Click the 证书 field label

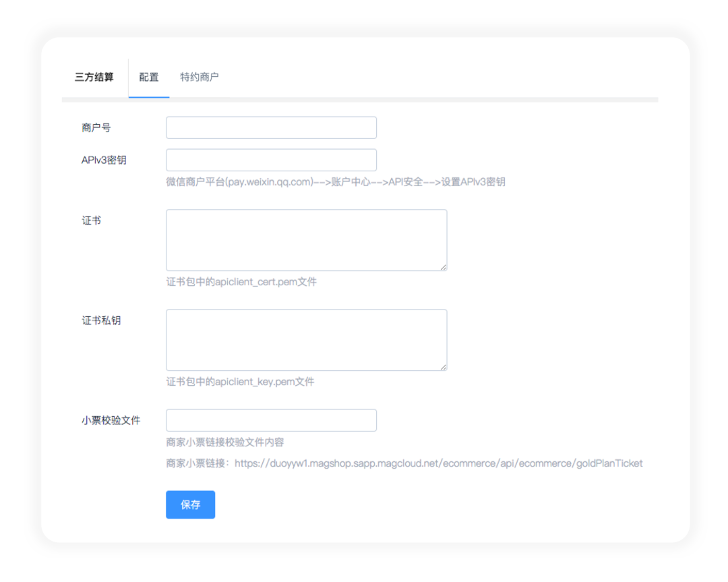pyautogui.click(x=91, y=219)
